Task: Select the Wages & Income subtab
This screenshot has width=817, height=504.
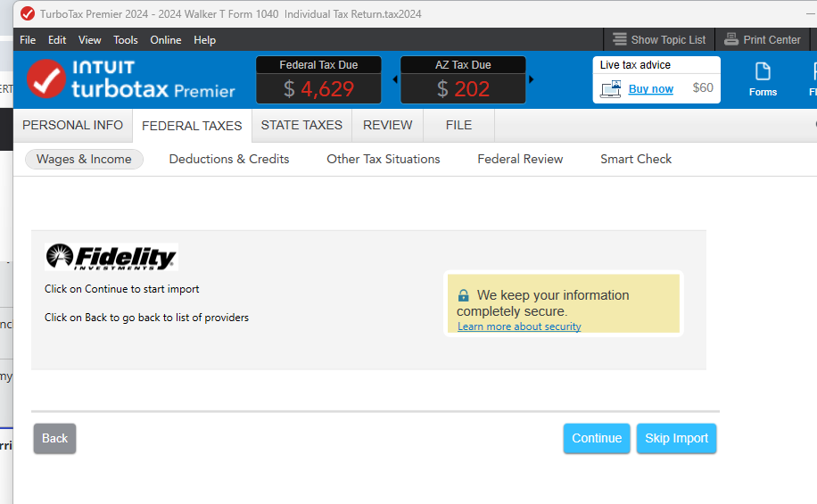Action: [84, 159]
